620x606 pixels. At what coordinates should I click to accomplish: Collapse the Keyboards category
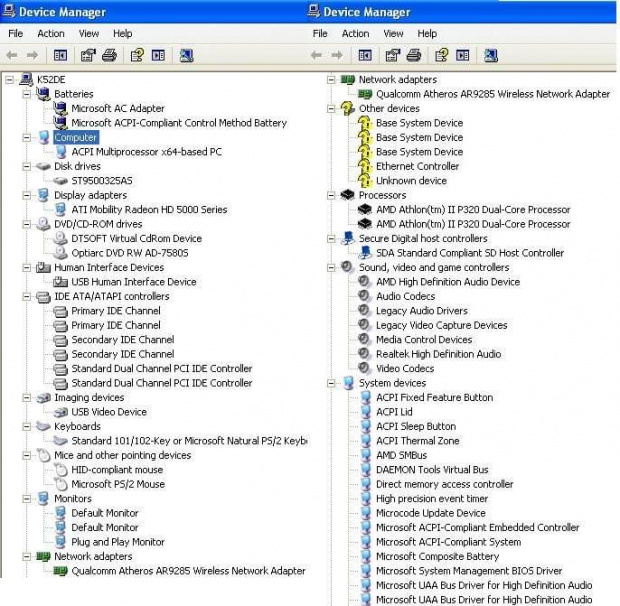(x=26, y=427)
